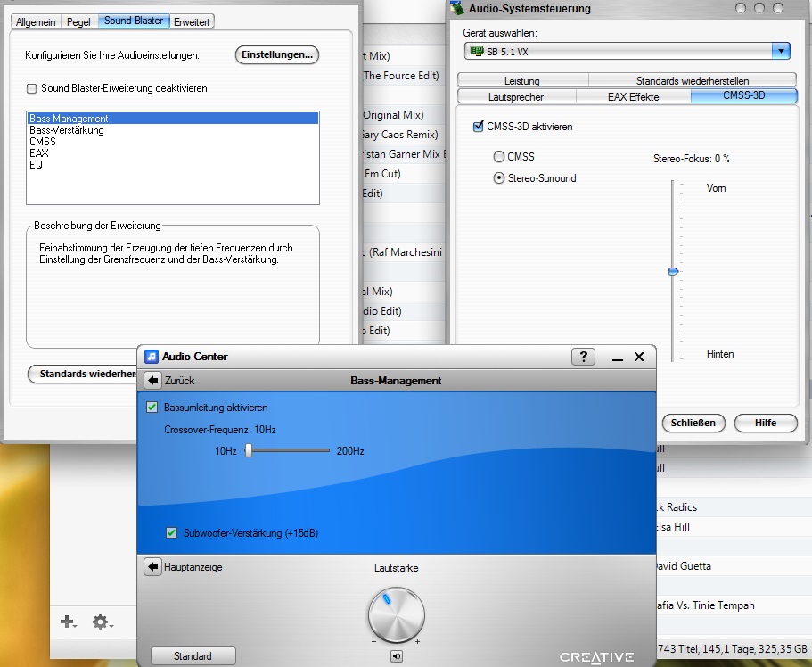Select the Stereo-Surround radio button

click(x=498, y=178)
